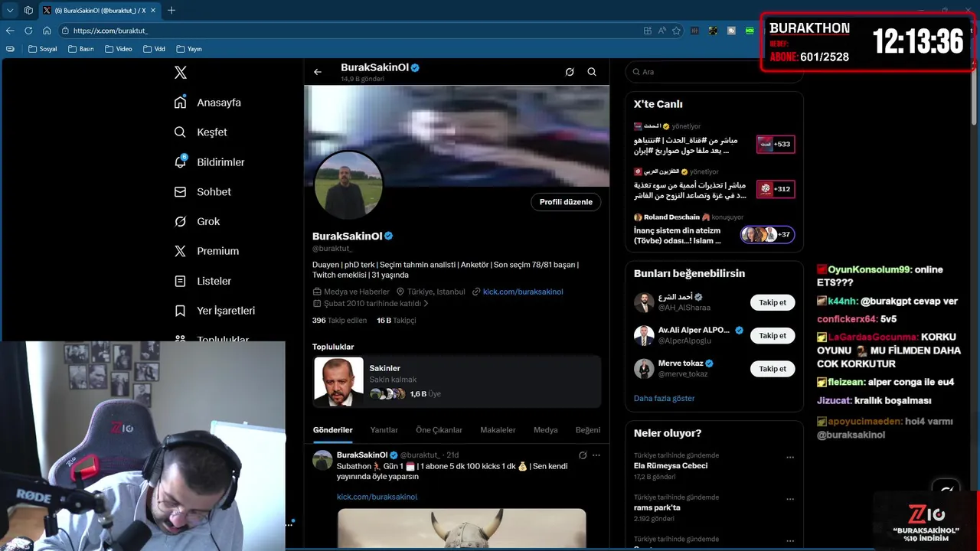980x551 pixels.
Task: Open rams park'ta trend
Action: click(657, 507)
